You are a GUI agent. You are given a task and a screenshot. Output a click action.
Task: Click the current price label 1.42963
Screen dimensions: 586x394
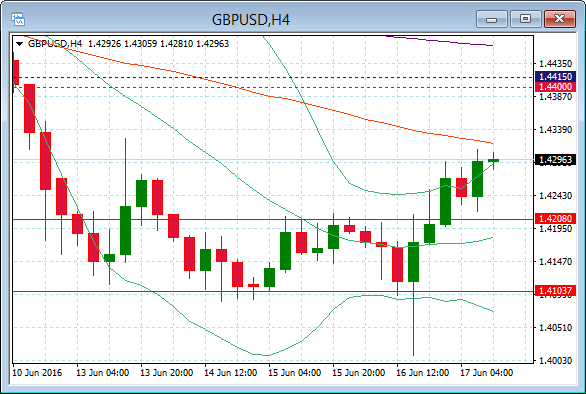[555, 160]
